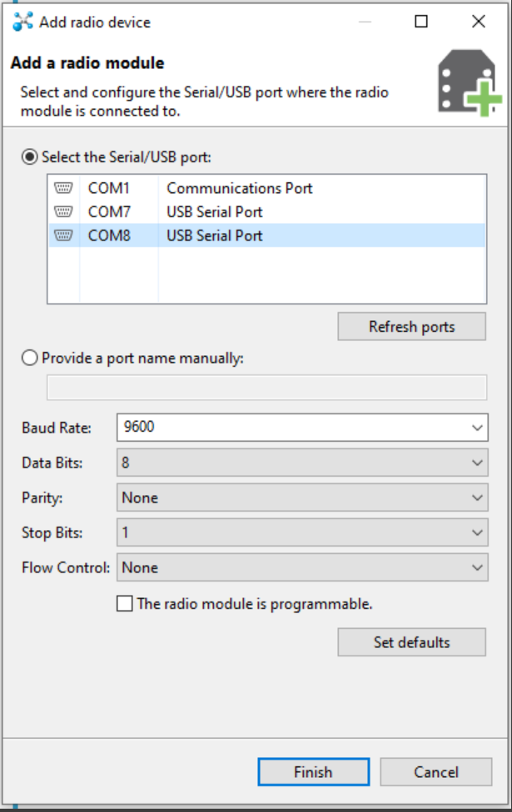This screenshot has width=512, height=812.
Task: Choose the Select Serial/USB port radio option
Action: point(31,156)
